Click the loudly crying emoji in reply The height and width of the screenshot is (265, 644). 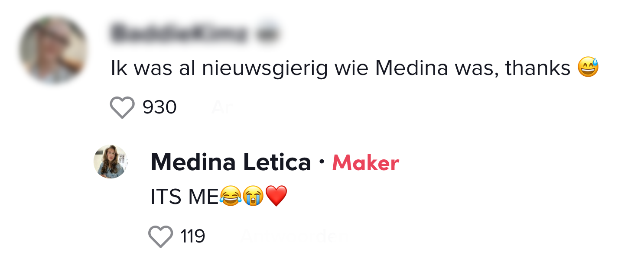[253, 197]
